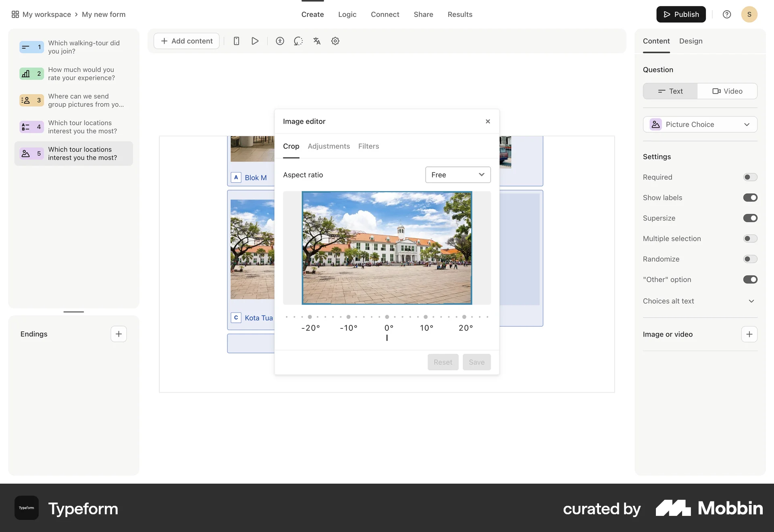774x532 pixels.
Task: Open the translations/language icon
Action: tap(317, 41)
